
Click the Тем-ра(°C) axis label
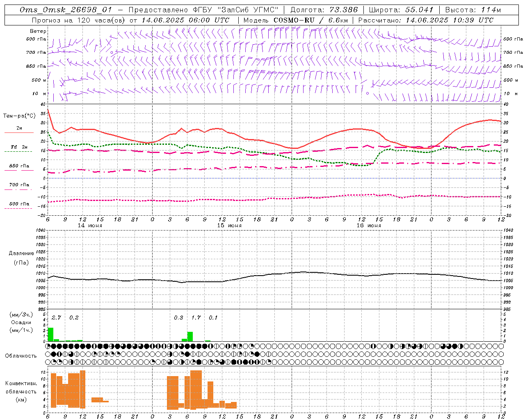pyautogui.click(x=19, y=116)
